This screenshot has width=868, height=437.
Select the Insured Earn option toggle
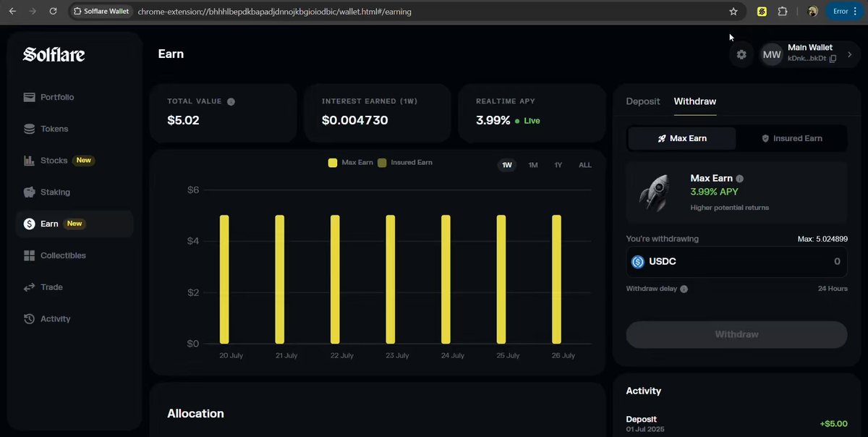(x=791, y=138)
